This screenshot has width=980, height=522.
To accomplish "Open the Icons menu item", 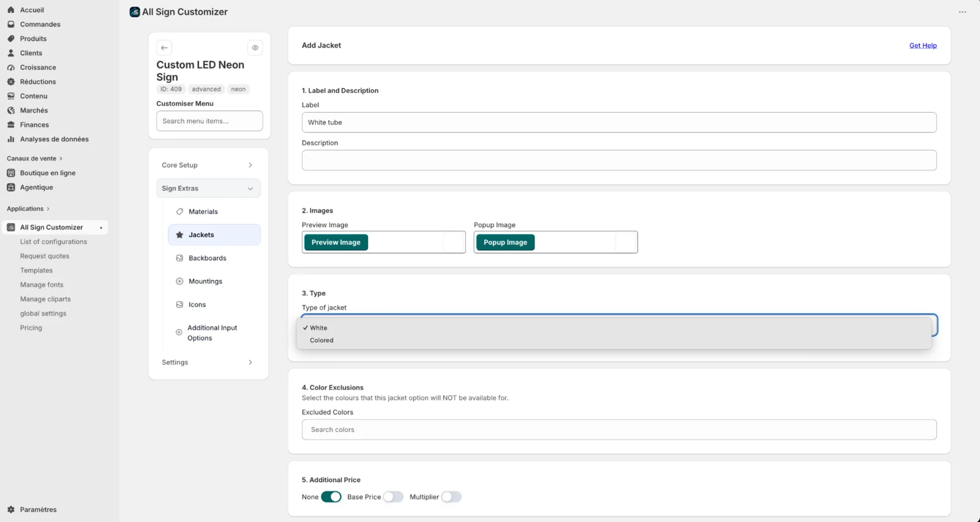I will [214, 305].
